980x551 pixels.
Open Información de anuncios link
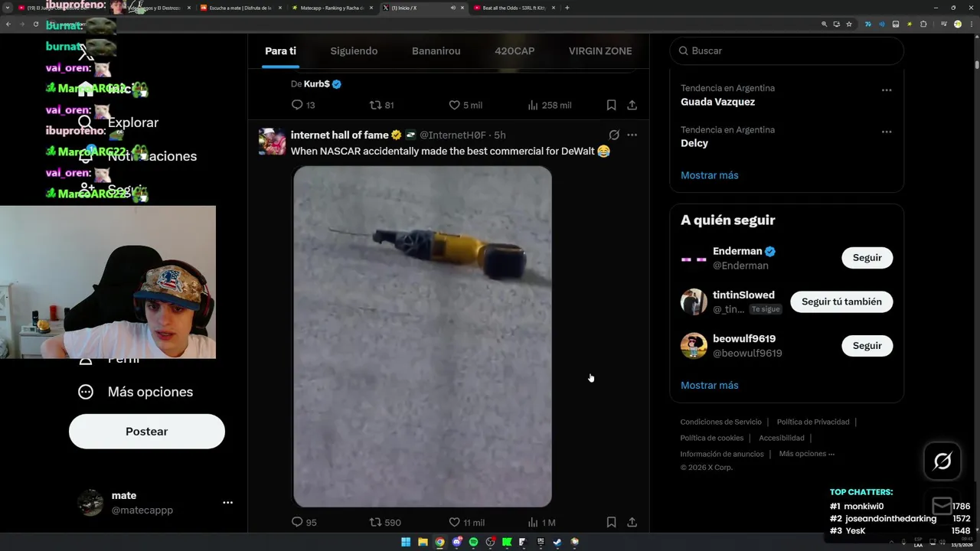(722, 454)
